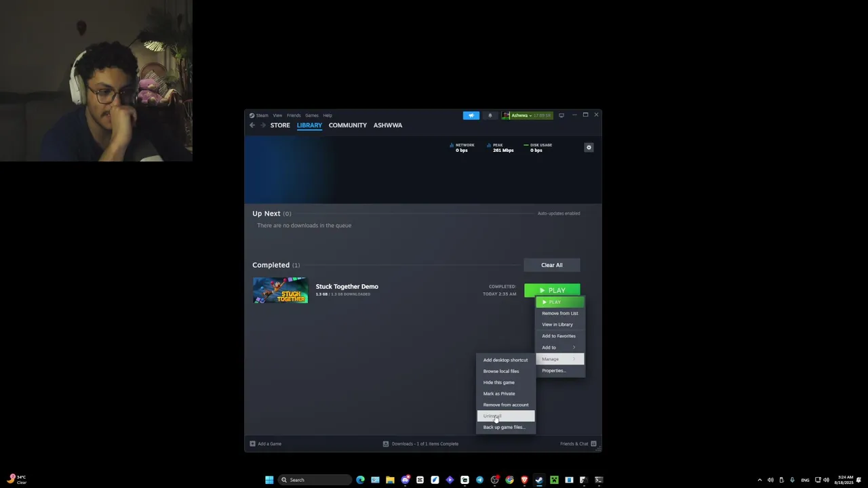This screenshot has height=488, width=868.
Task: Open Brave browser from the taskbar
Action: coord(524,480)
